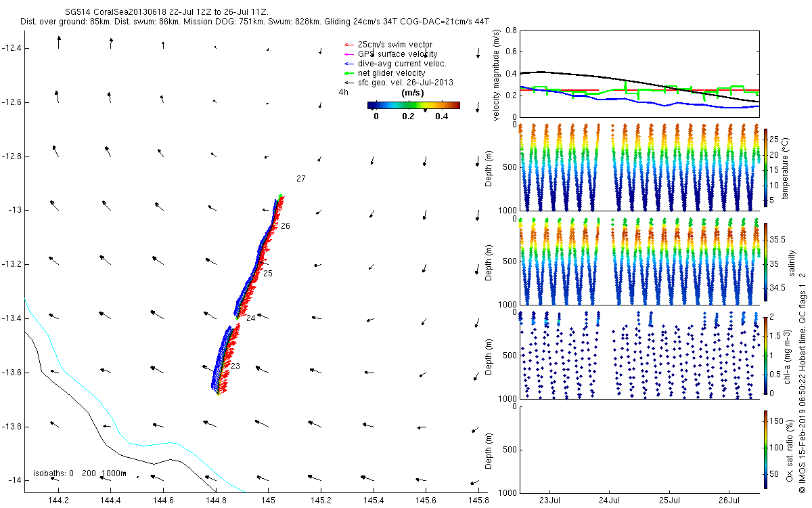Click the '26Jul' time axis tick

(729, 501)
